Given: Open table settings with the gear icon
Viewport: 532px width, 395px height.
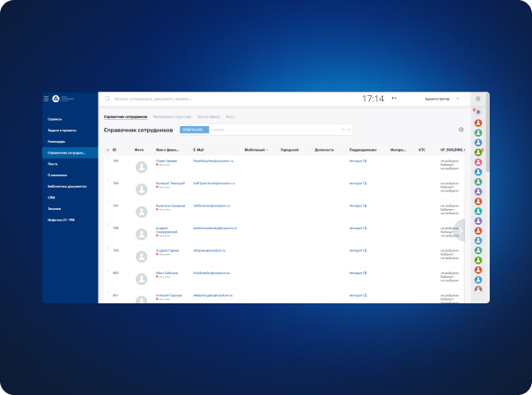Looking at the screenshot, I should point(461,130).
